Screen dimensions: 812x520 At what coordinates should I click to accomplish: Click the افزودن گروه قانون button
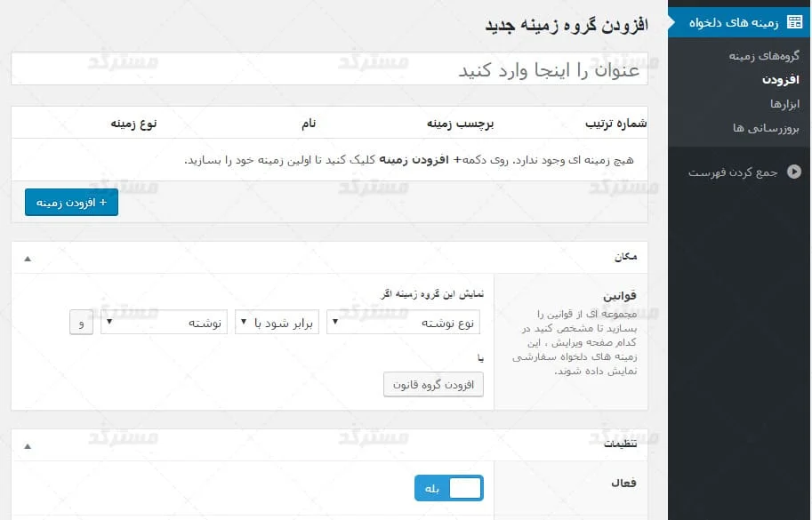click(433, 384)
